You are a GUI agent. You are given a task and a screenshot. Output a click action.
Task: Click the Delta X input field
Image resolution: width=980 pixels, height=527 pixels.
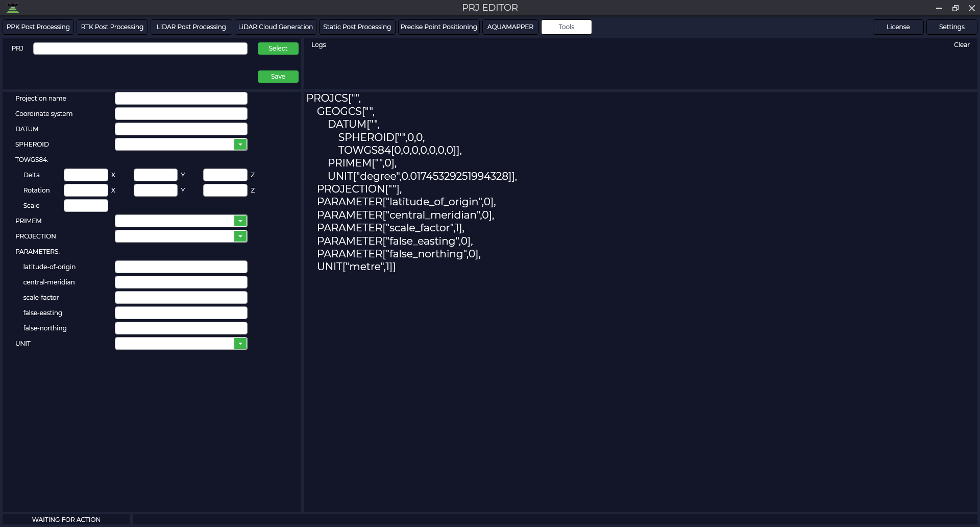86,175
